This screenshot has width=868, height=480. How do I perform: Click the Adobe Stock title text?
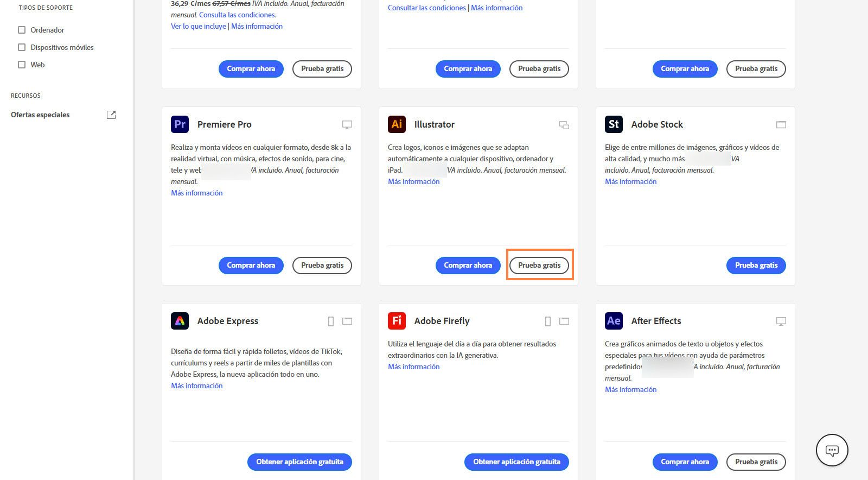(x=657, y=124)
